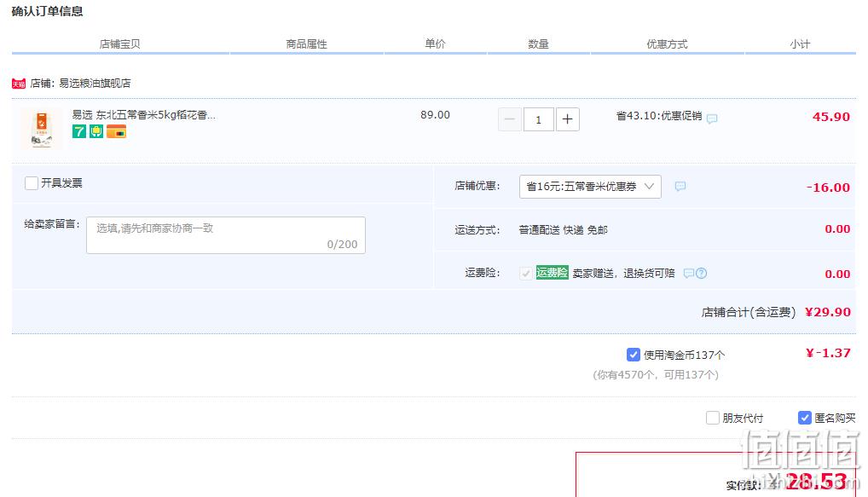This screenshot has height=497, width=868.
Task: Increase the quantity with the plus button
Action: (x=567, y=119)
